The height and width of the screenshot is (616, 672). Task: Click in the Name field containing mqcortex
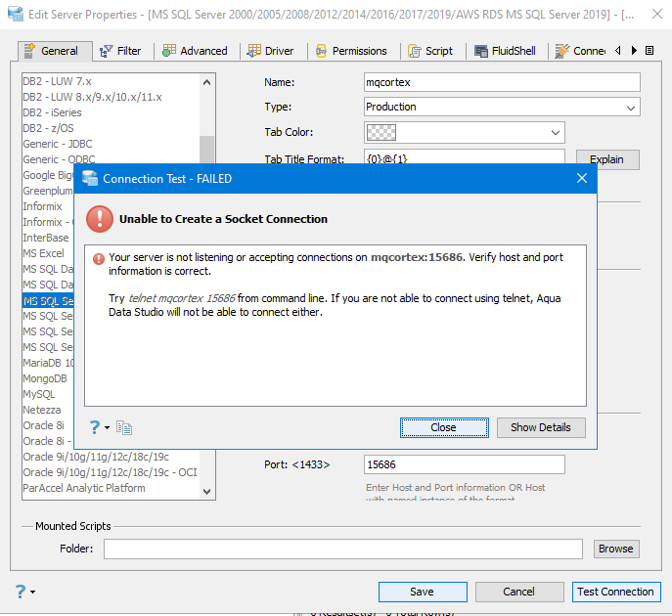click(x=502, y=82)
